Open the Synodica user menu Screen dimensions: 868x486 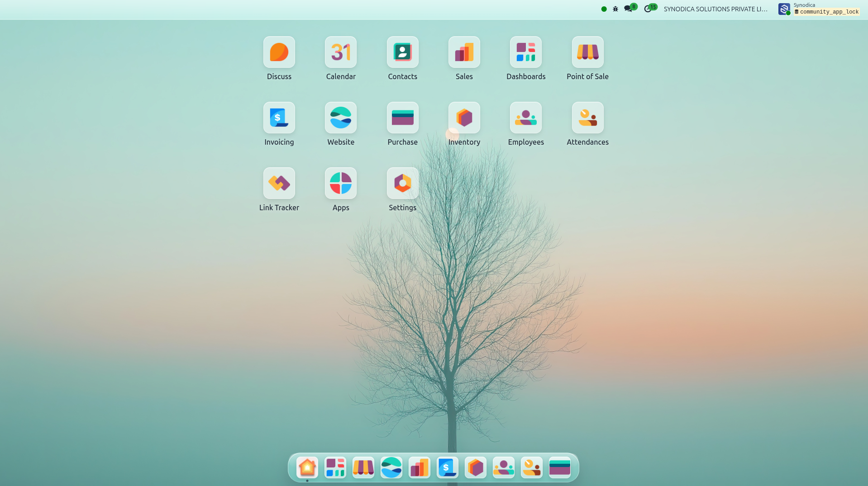click(x=819, y=9)
